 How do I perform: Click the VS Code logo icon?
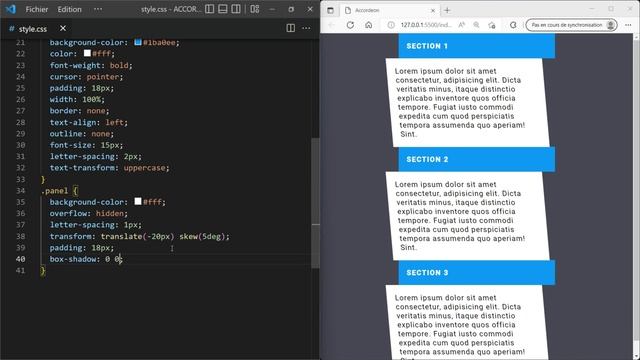[x=10, y=9]
